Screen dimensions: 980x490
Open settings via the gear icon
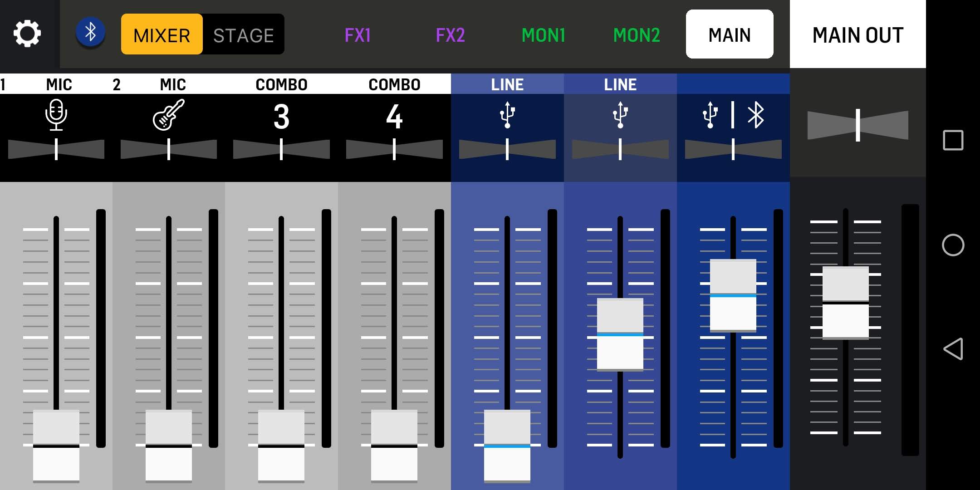pyautogui.click(x=27, y=34)
